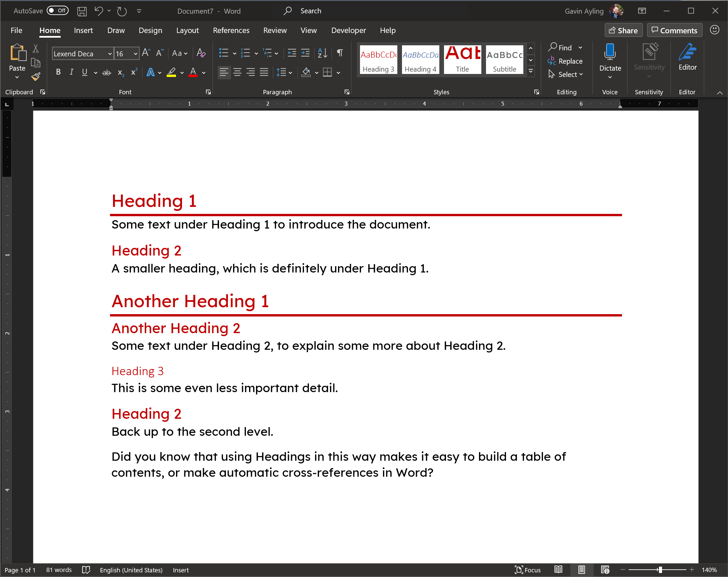This screenshot has height=577, width=728.
Task: Switch to the References tab
Action: tap(231, 30)
